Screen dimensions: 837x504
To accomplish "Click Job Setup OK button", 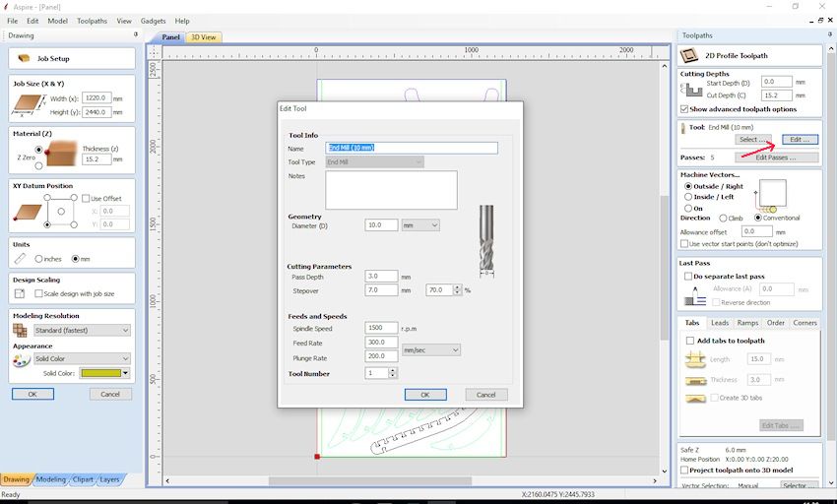I will (32, 394).
